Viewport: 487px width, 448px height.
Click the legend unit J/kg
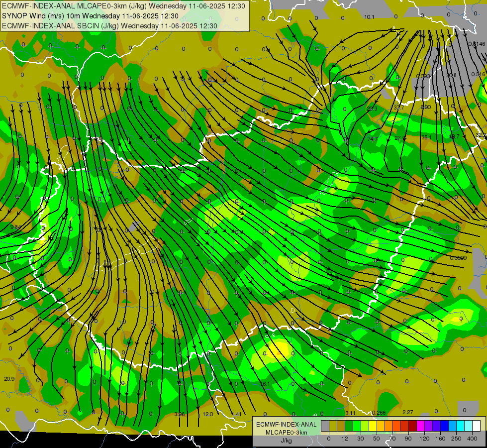pyautogui.click(x=286, y=441)
